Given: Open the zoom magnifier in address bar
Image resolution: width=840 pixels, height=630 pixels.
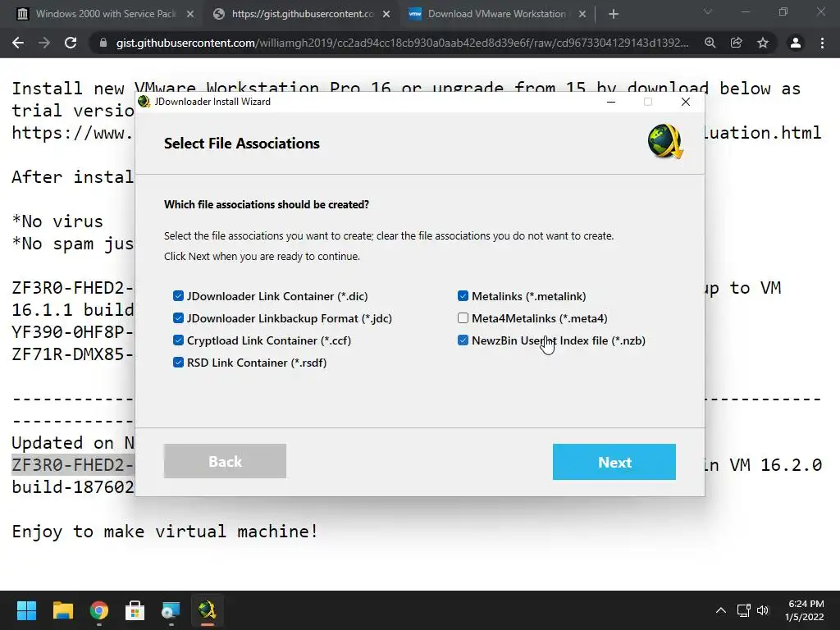Looking at the screenshot, I should tap(710, 43).
